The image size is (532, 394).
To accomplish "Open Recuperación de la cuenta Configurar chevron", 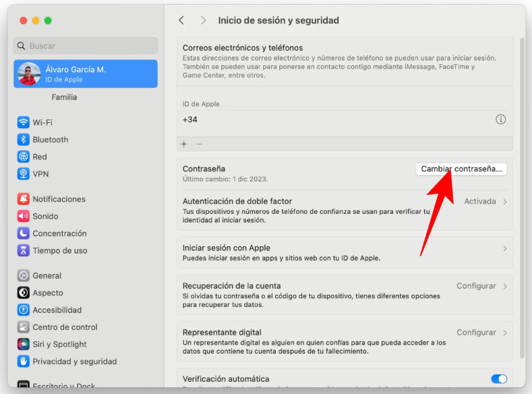I will click(x=505, y=286).
